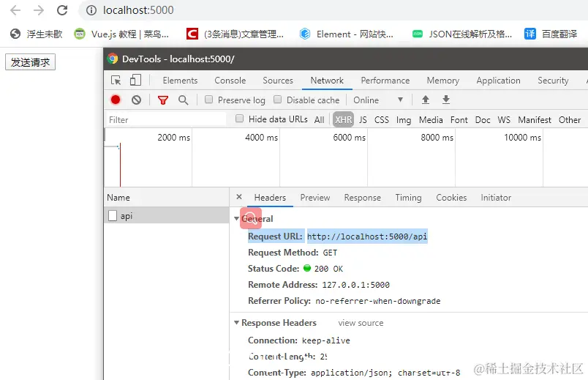Go forward in the browser

point(38,10)
